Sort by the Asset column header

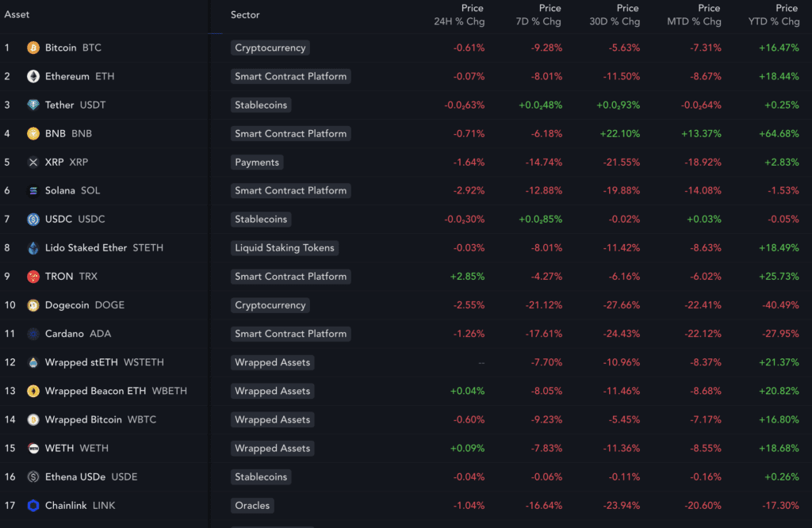coord(17,14)
